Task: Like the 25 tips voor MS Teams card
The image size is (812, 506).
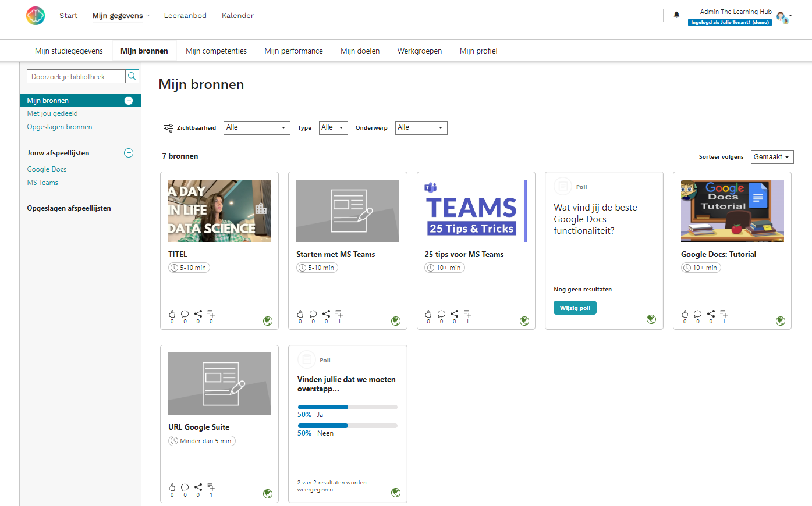Action: pos(428,314)
